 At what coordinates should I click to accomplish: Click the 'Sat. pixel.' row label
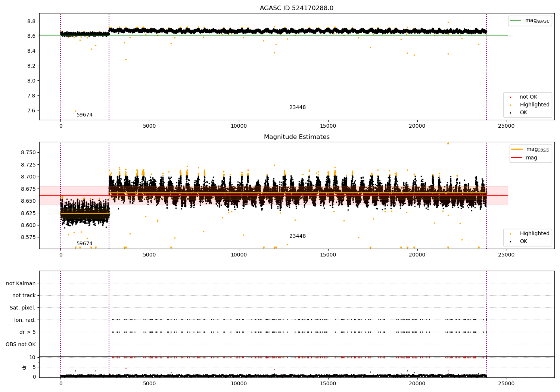pos(22,308)
